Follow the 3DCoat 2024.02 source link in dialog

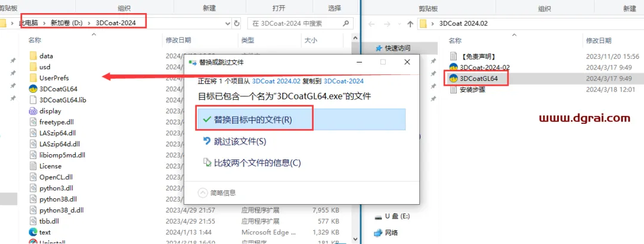pyautogui.click(x=276, y=81)
